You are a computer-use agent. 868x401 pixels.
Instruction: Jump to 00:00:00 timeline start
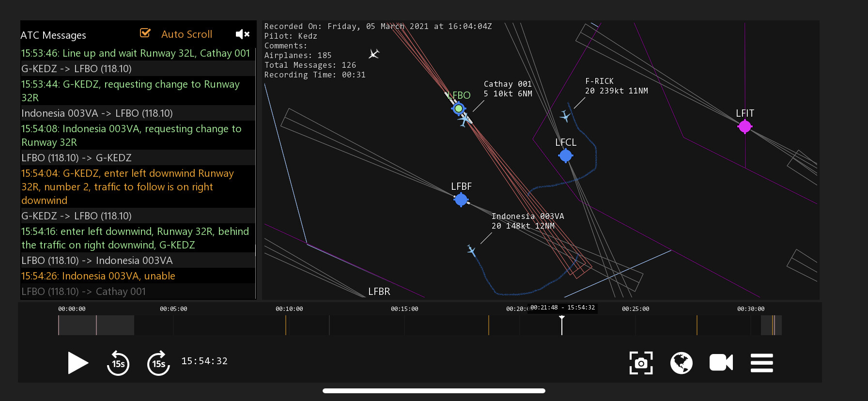point(72,309)
